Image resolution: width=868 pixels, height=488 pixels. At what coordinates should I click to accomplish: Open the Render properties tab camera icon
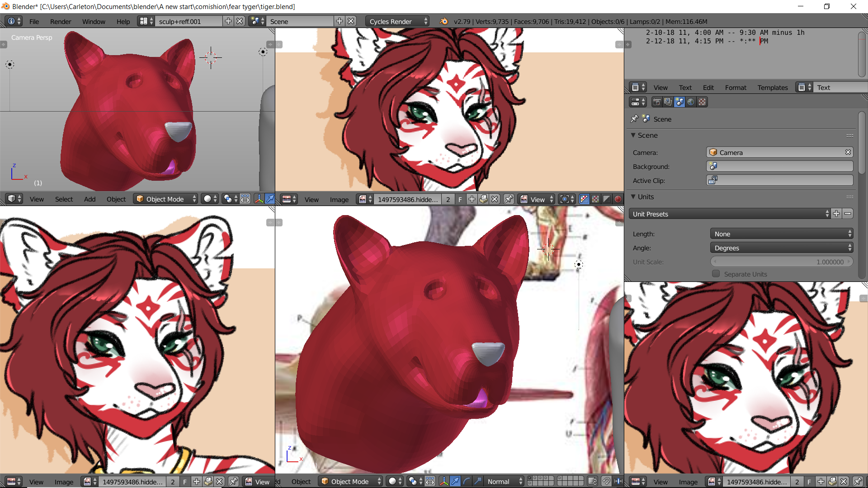pyautogui.click(x=657, y=102)
